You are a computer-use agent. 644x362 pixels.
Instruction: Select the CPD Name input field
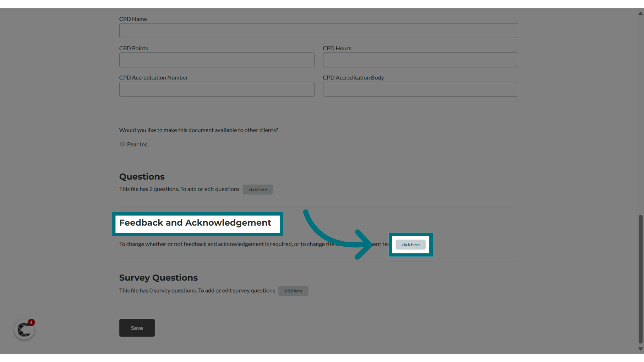coord(318,31)
